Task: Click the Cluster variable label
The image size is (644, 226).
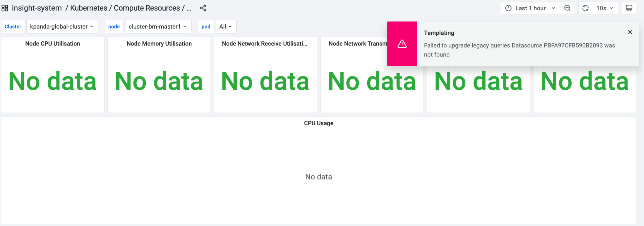Action: [x=13, y=26]
